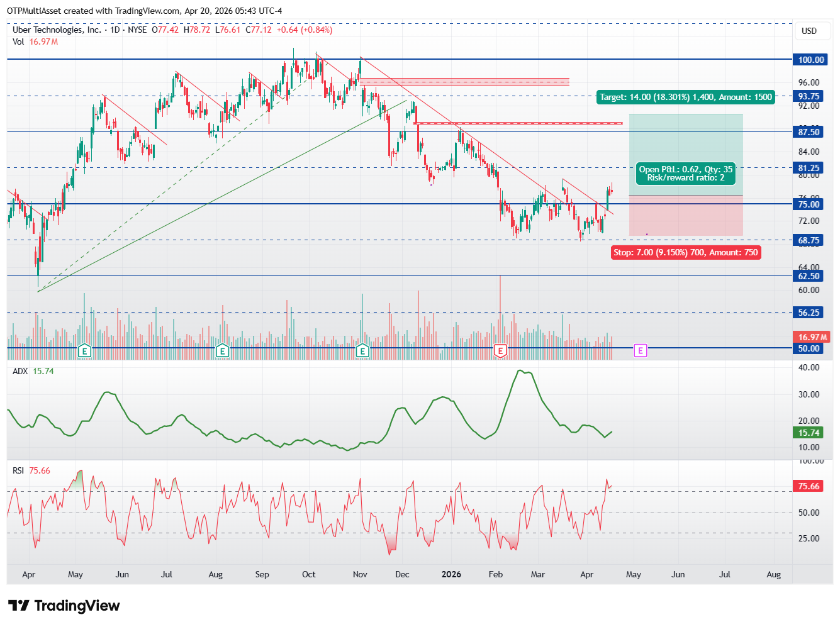
Task: Click the 25.00 tick on the RSI axis
Action: click(809, 538)
